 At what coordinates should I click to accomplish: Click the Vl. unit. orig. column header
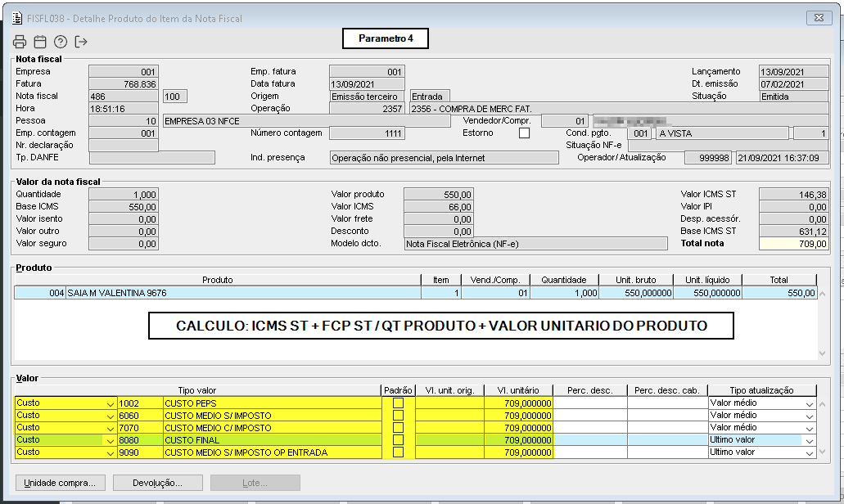point(449,390)
